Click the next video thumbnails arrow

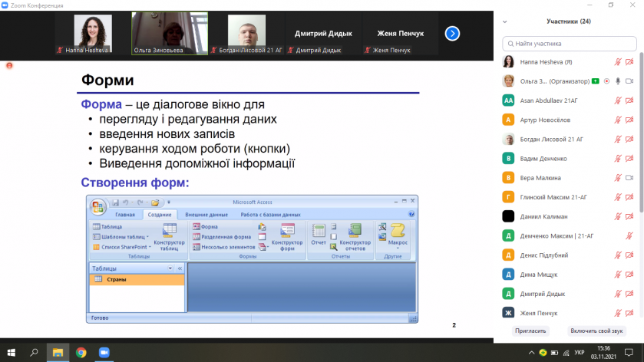pos(452,33)
